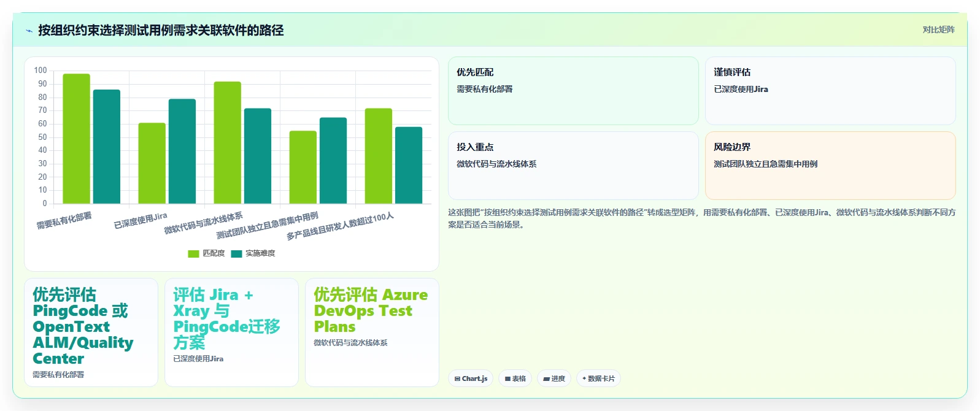Select the 投入重点 matrix card
The height and width of the screenshot is (411, 980).
pyautogui.click(x=573, y=166)
